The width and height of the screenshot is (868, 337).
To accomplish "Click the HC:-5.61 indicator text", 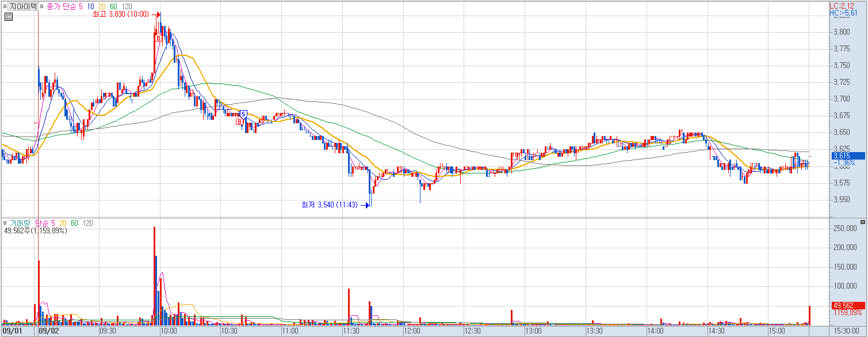I will (843, 13).
